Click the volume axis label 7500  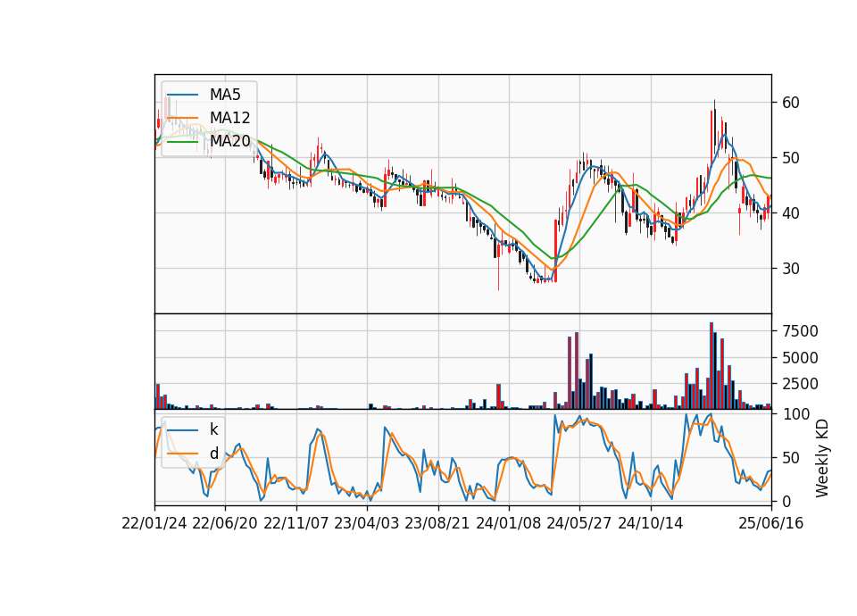click(800, 331)
